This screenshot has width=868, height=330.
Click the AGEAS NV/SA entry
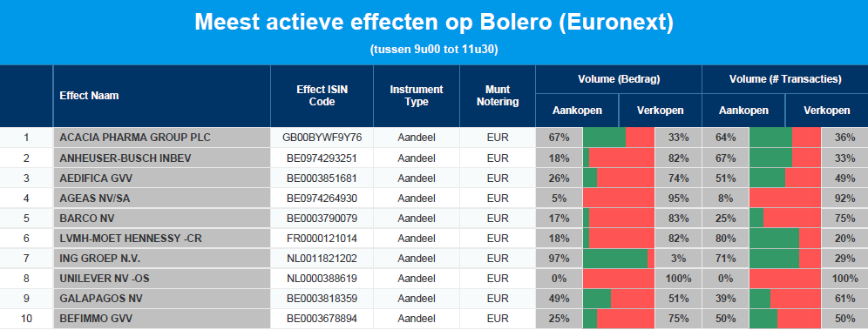pyautogui.click(x=95, y=199)
